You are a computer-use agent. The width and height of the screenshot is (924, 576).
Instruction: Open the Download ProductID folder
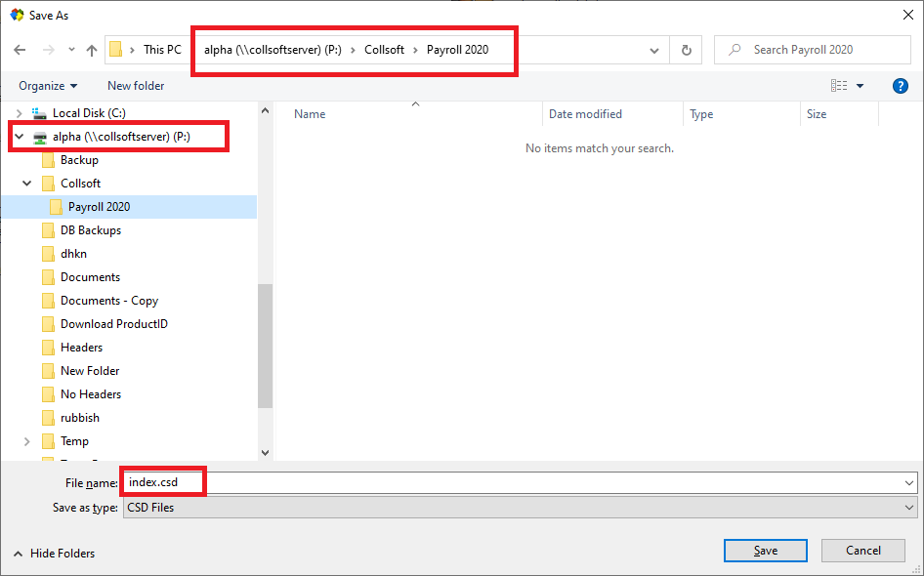pyautogui.click(x=113, y=324)
